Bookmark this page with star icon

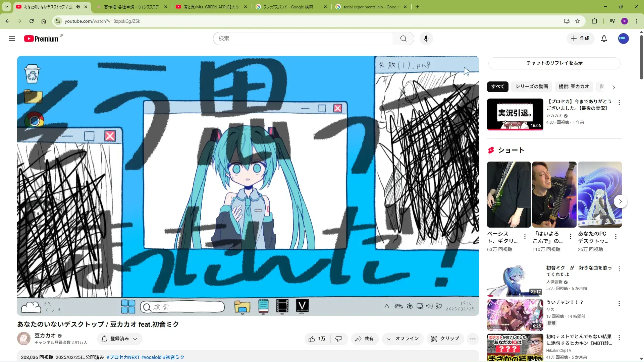(578, 21)
